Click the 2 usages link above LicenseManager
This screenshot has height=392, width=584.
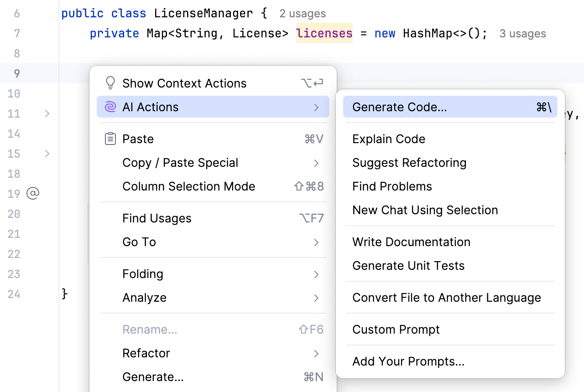tap(302, 13)
